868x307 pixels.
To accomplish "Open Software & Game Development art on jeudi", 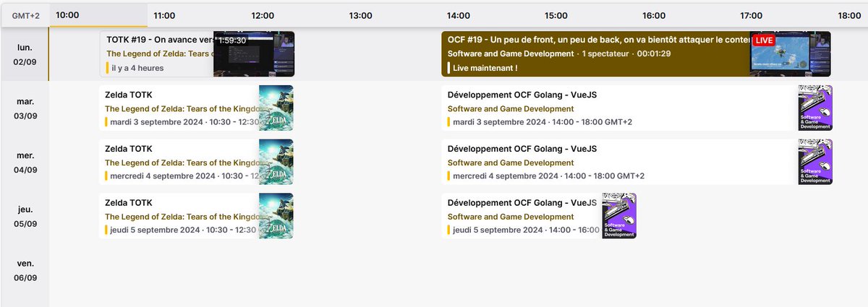I will point(619,216).
